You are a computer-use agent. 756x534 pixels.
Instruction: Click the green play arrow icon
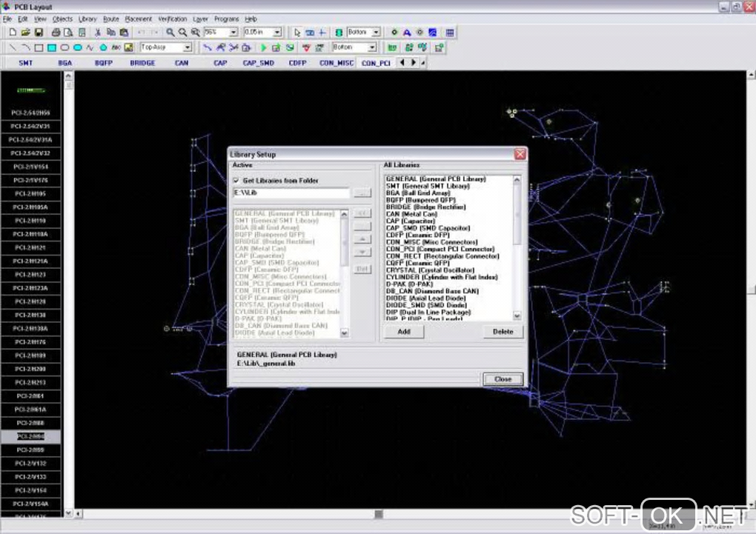point(264,47)
